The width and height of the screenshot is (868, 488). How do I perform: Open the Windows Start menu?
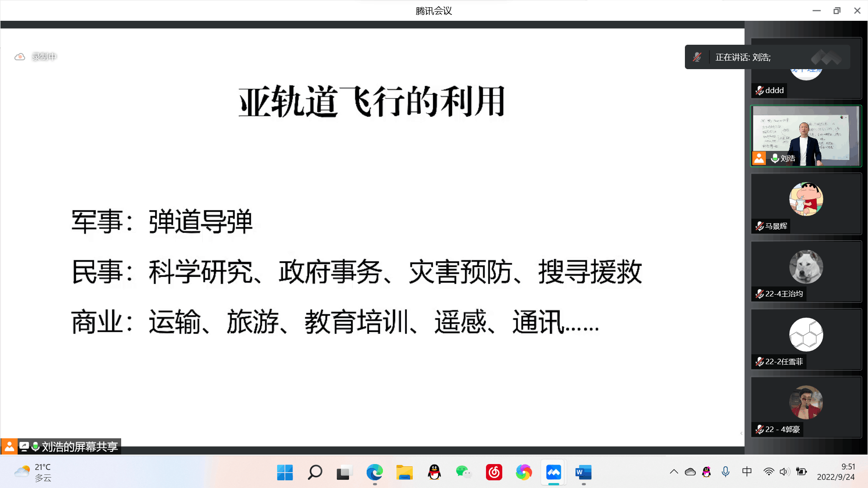285,473
